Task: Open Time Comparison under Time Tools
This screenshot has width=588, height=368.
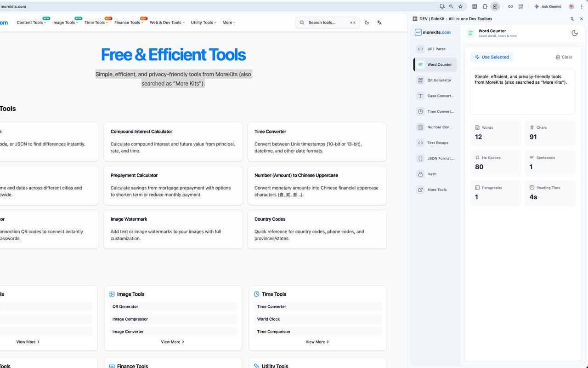Action: 317,331
